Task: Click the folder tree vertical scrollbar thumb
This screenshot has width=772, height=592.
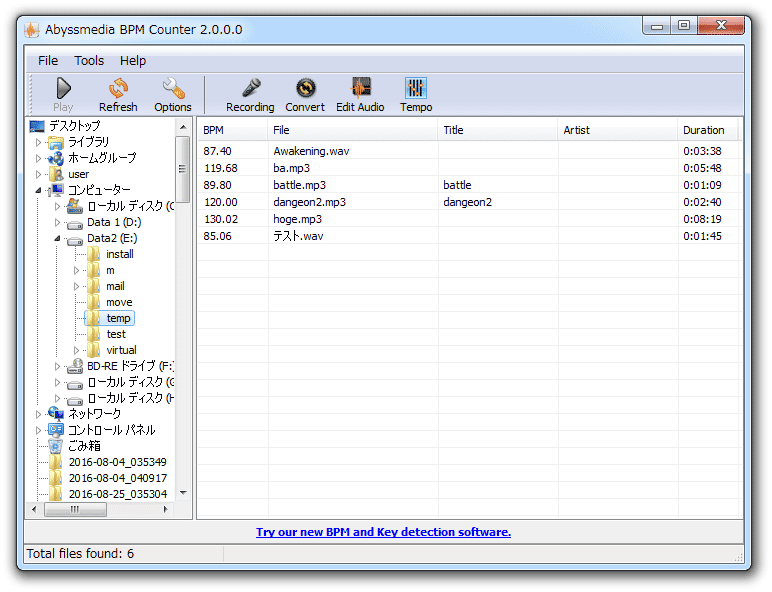Action: [x=183, y=169]
